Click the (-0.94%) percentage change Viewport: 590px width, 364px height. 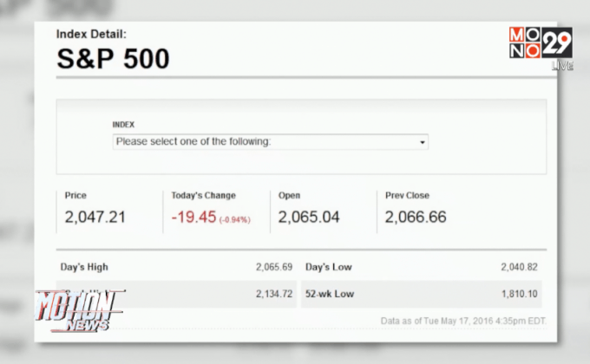point(235,219)
